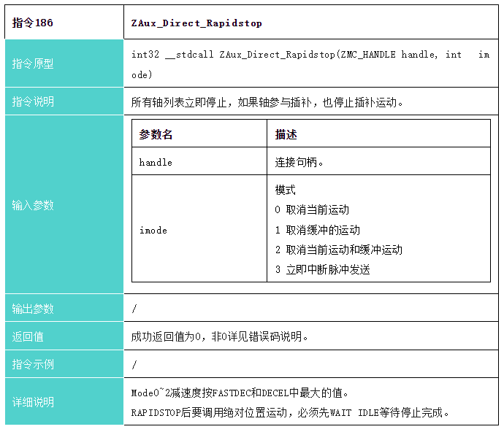Screen dimensions: 504x432
Task: Click the line 'Mode0~2减速度按FASTDEC和DECEL中最大的值。'
Action: click(240, 393)
